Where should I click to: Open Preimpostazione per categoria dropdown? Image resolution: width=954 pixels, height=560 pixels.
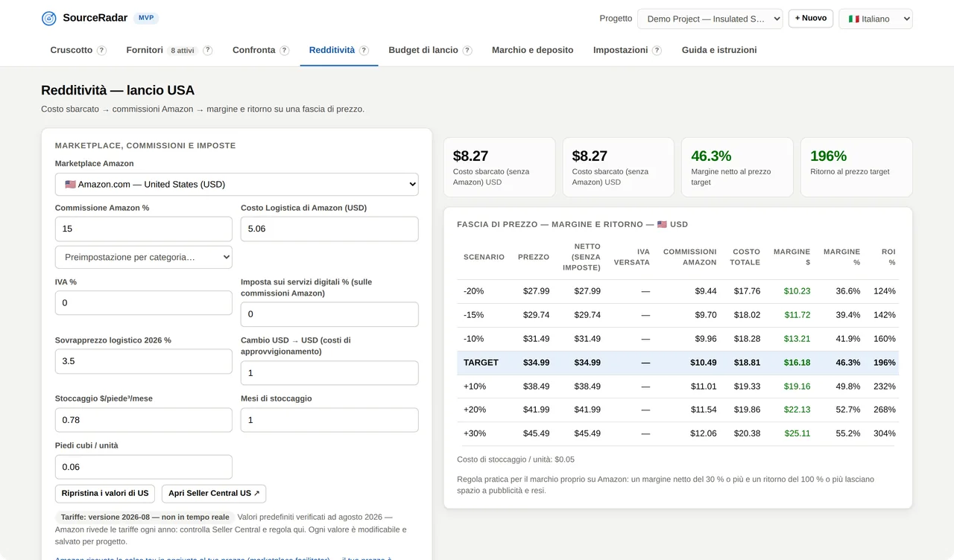(x=144, y=257)
